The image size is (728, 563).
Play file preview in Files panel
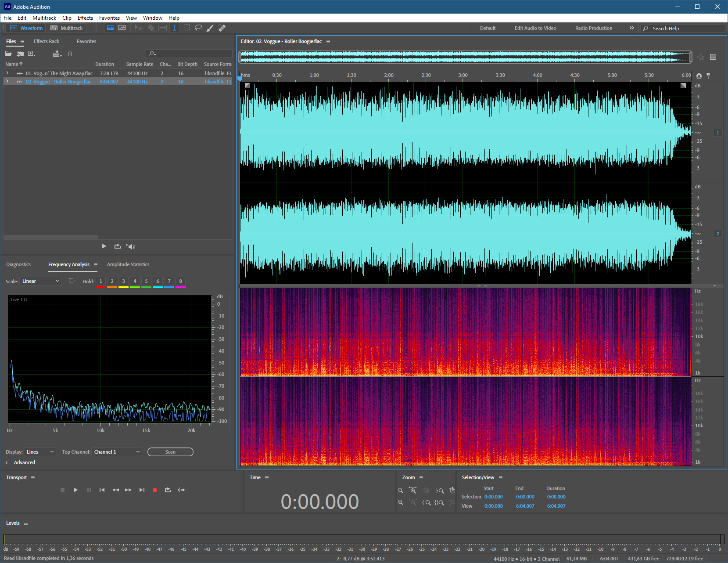click(x=104, y=246)
